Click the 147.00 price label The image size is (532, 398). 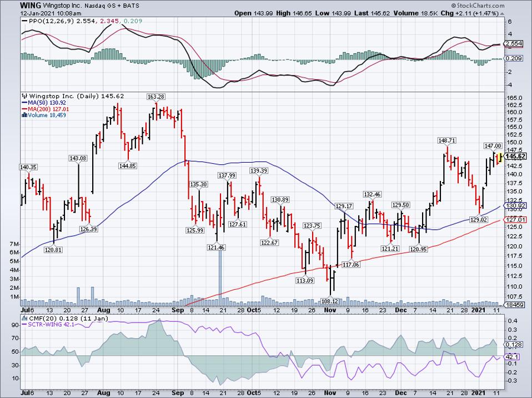tap(493, 146)
